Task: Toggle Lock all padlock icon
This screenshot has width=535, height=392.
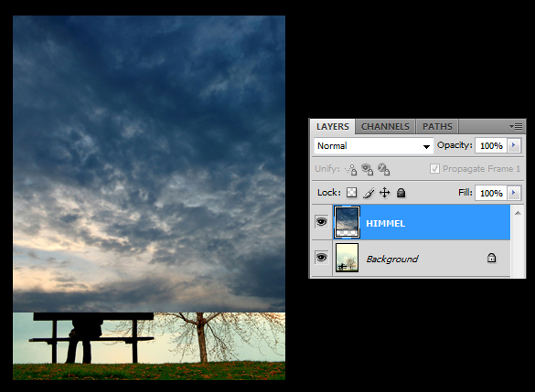Action: coord(401,193)
